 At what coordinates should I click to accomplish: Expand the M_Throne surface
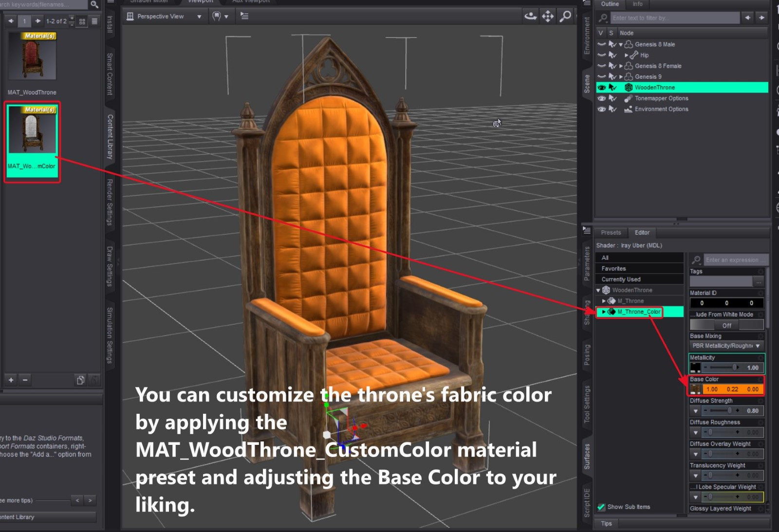[604, 301]
